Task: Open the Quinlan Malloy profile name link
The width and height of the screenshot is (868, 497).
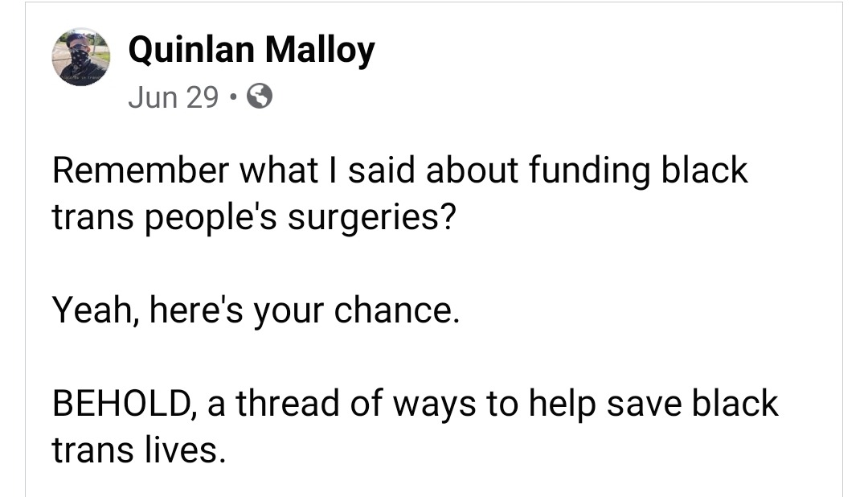Action: [252, 51]
